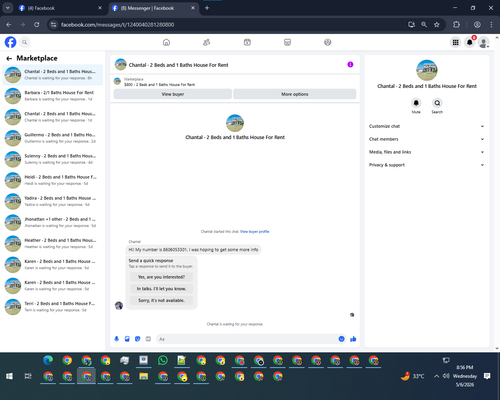Open Microsoft Edge from the taskbar
500x400 pixels.
pos(48,361)
